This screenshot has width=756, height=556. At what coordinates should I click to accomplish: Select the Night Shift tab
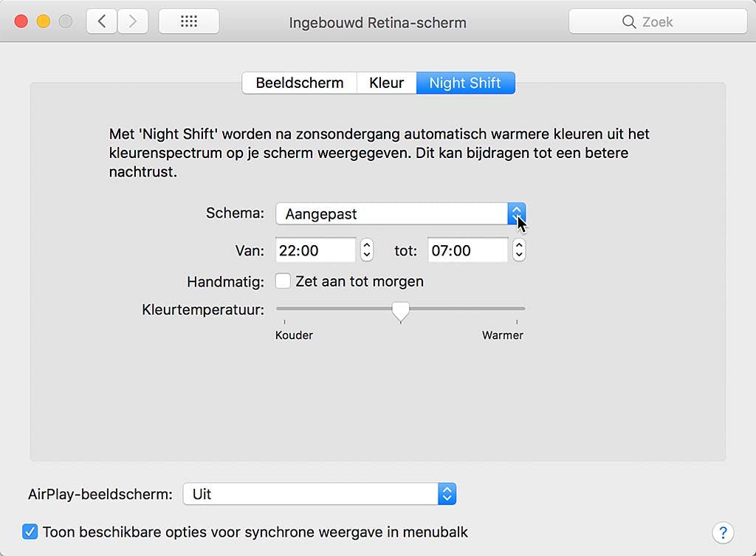click(x=465, y=83)
